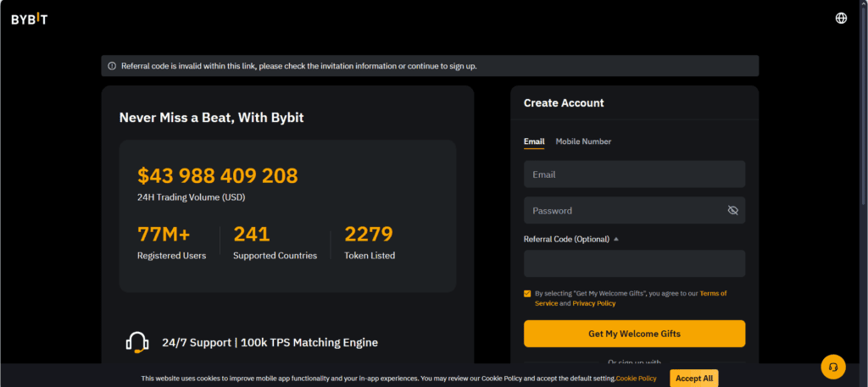Focus the Email input field
The width and height of the screenshot is (868, 387).
634,174
